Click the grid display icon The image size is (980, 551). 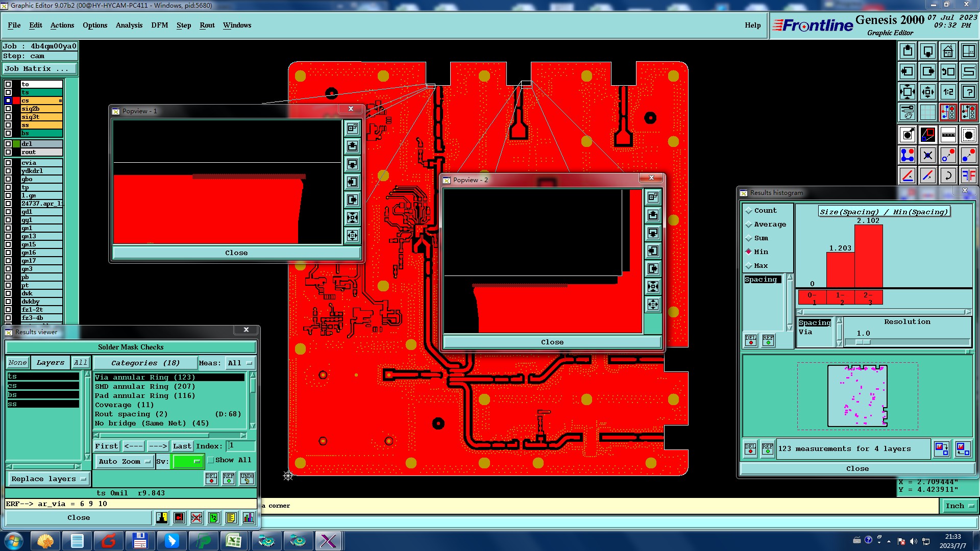[x=927, y=112]
